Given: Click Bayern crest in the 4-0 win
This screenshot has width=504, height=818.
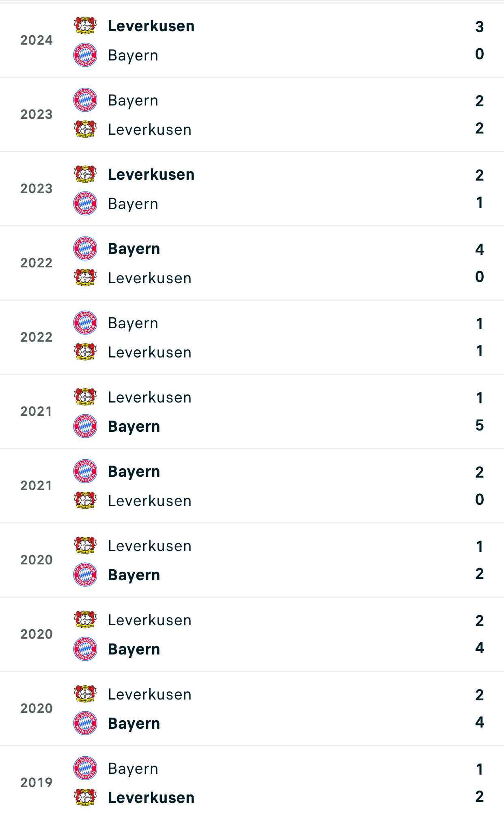Looking at the screenshot, I should [x=85, y=249].
